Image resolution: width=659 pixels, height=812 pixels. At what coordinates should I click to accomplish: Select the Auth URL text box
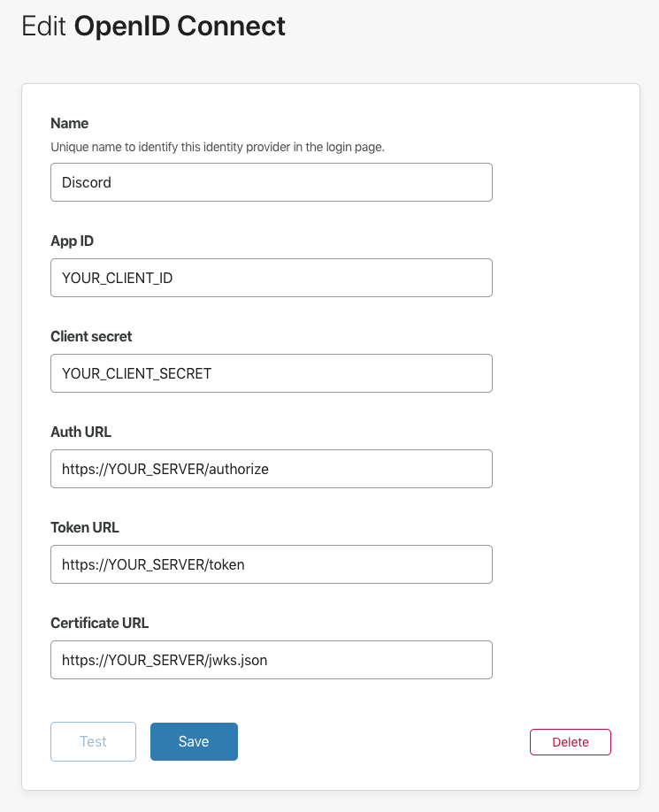tap(271, 469)
